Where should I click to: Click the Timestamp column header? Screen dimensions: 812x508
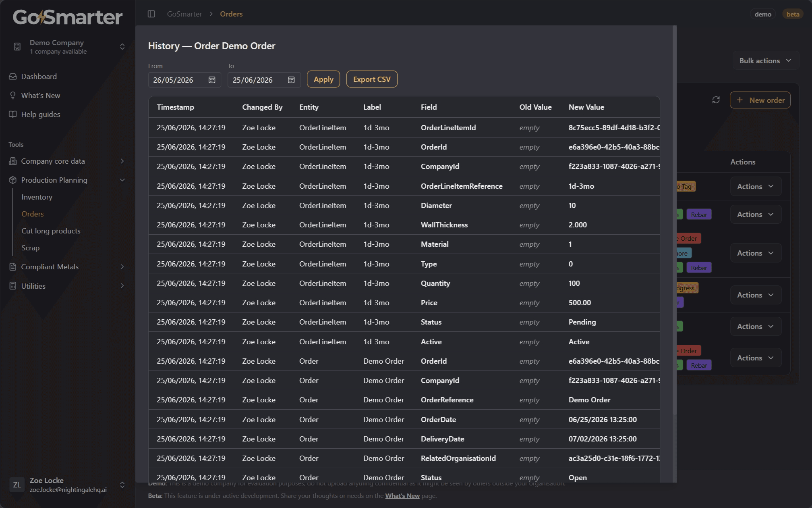pyautogui.click(x=176, y=107)
